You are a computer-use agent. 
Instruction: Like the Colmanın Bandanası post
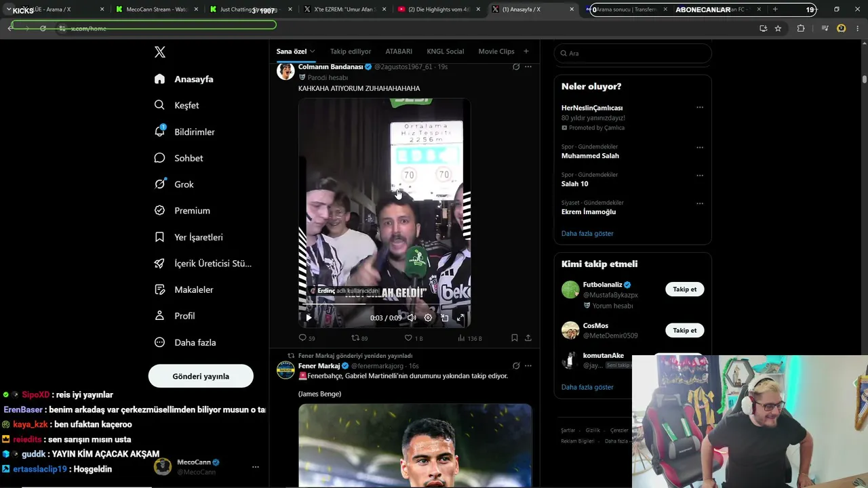pyautogui.click(x=414, y=338)
